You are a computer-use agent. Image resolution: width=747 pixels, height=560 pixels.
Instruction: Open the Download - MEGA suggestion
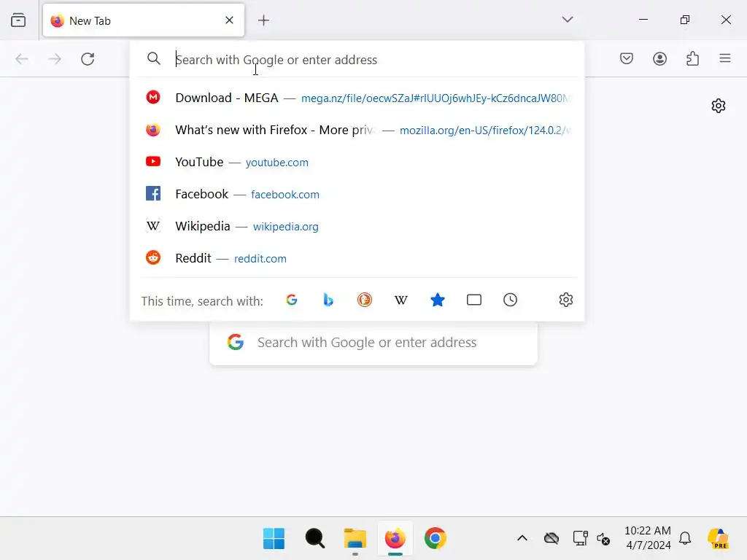357,98
